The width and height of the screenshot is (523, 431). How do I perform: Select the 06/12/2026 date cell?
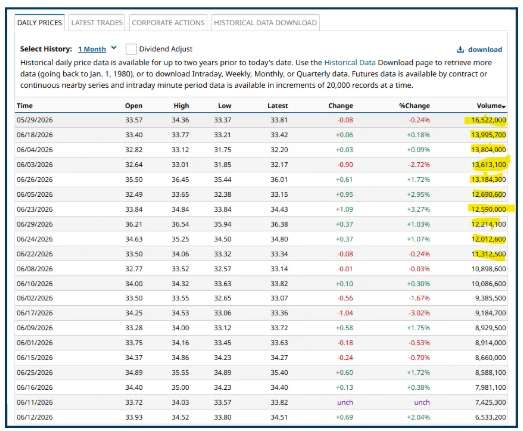pos(35,417)
